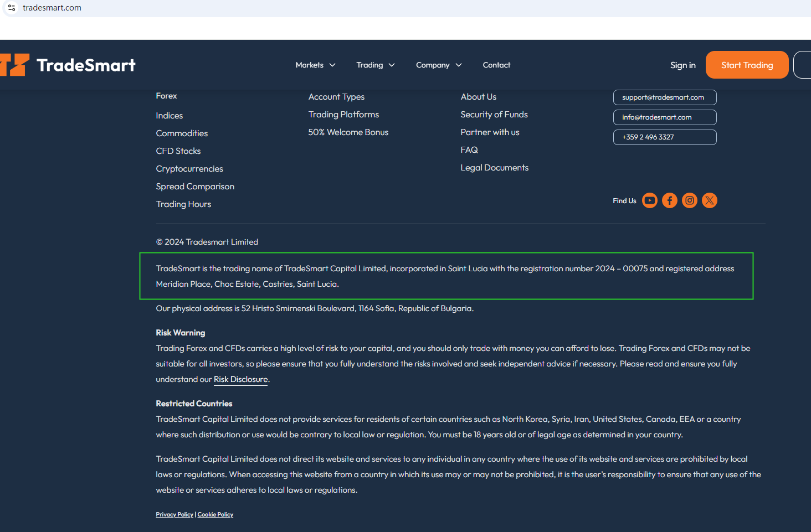Viewport: 811px width, 532px height.
Task: Click the TradeSmart logo in header
Action: pyautogui.click(x=68, y=65)
